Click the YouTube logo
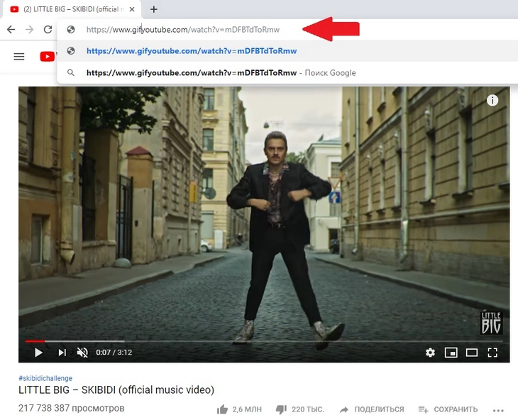This screenshot has width=518, height=420. [x=48, y=57]
